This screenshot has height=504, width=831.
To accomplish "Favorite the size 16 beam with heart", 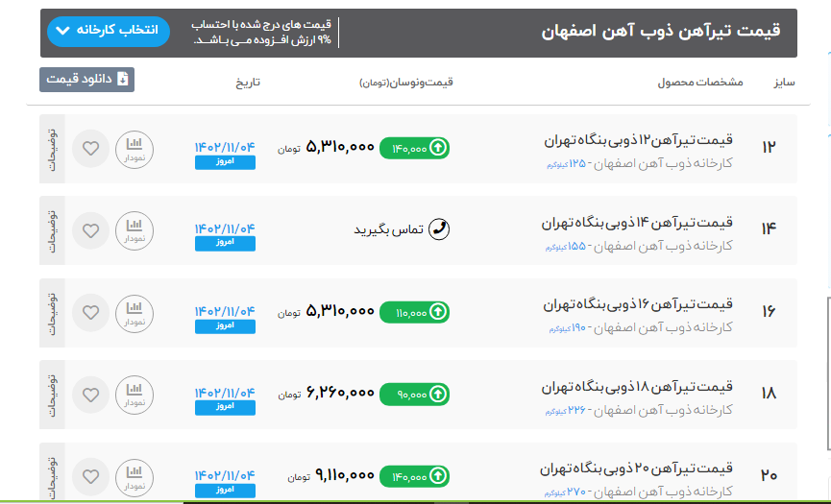I will (90, 313).
